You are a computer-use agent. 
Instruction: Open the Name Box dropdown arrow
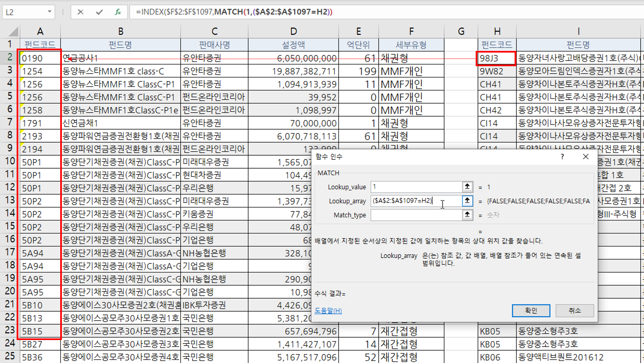click(x=49, y=12)
